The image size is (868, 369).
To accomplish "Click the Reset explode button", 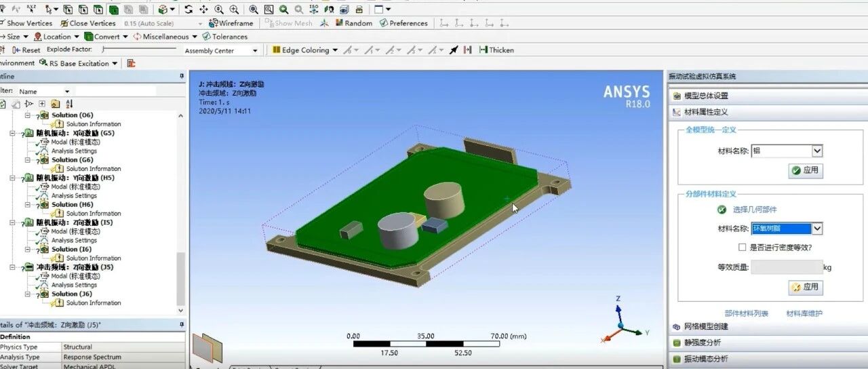I will [26, 50].
